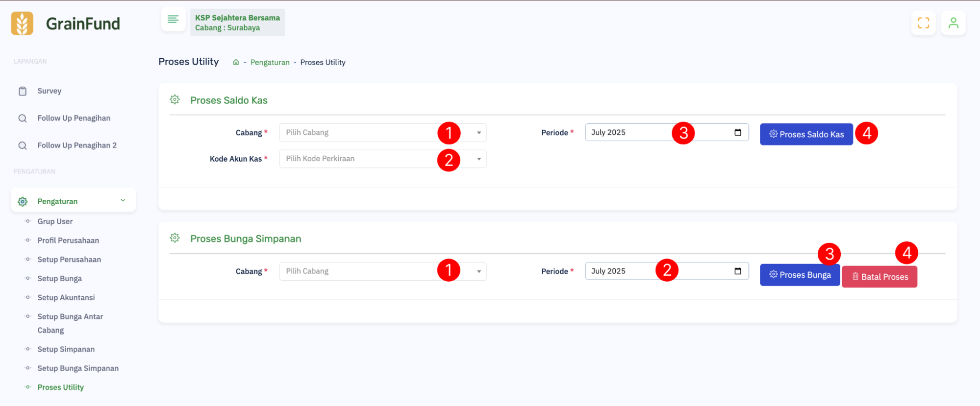Click the Proses Utility page title
Screen dimensions: 980x406
189,62
